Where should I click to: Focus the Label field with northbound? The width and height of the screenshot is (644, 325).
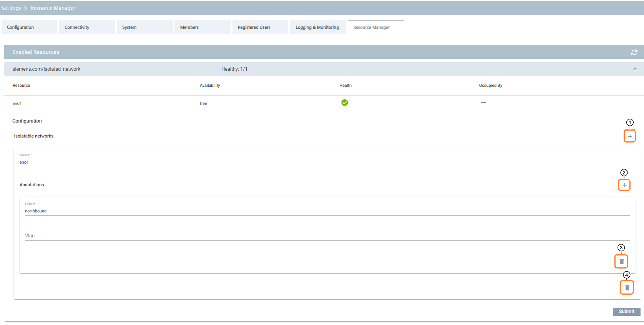[327, 211]
